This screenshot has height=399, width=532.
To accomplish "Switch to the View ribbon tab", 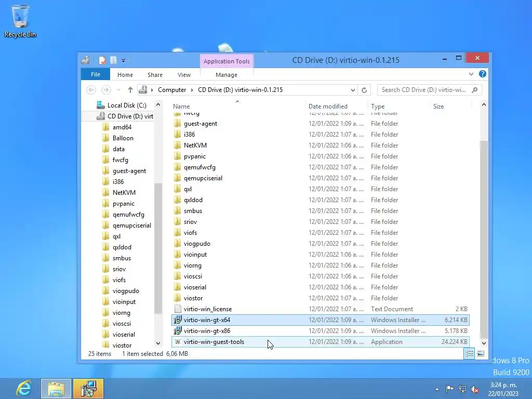I will 184,75.
